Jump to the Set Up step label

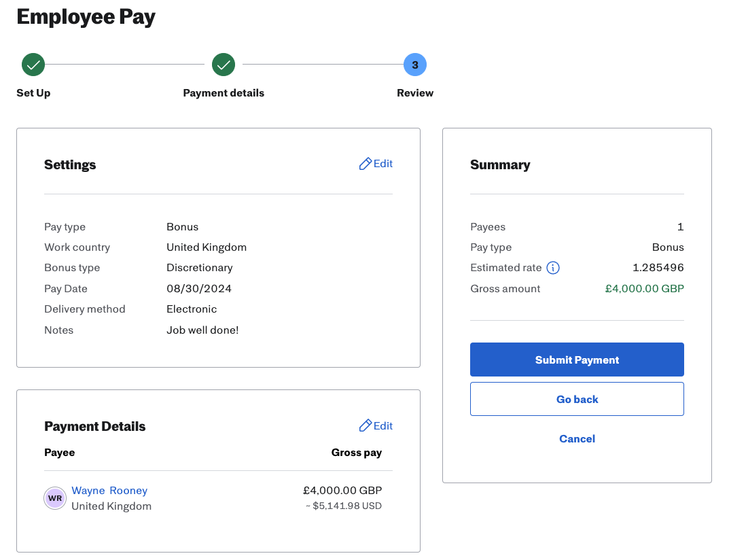point(33,93)
